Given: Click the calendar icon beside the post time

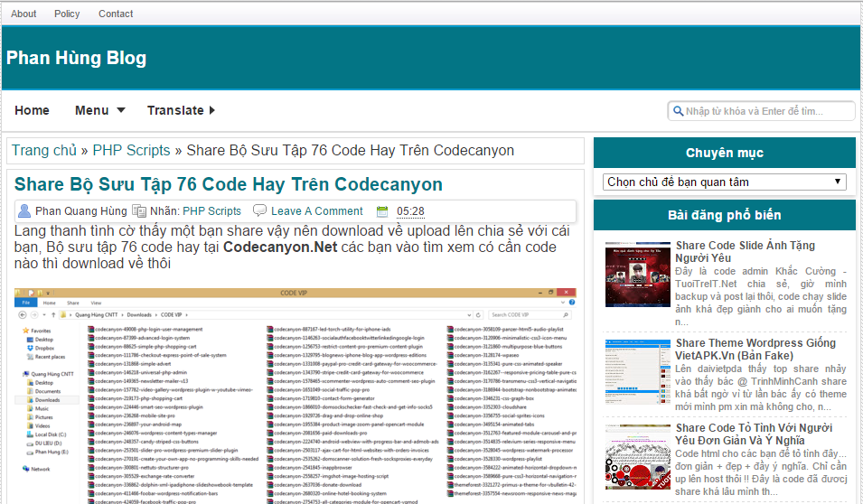Looking at the screenshot, I should 382,211.
